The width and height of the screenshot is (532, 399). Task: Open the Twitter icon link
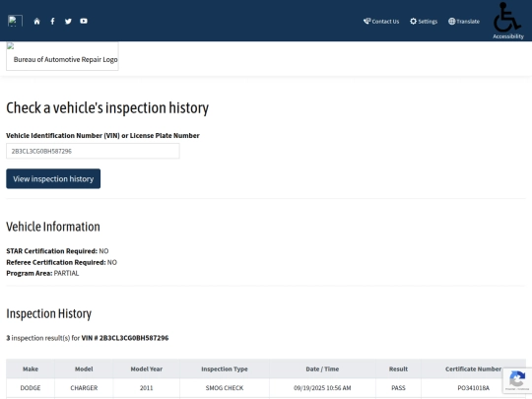(68, 22)
